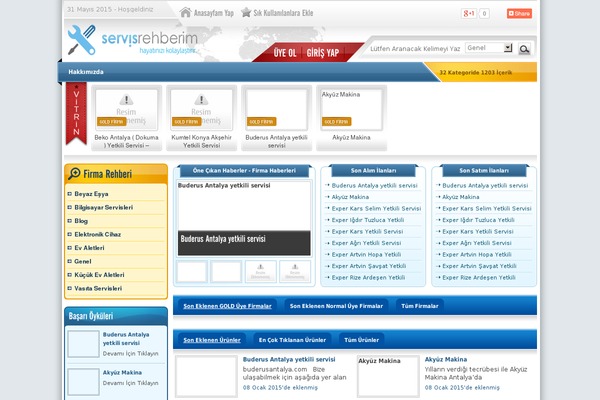The width and height of the screenshot is (600, 400).
Task: Switch to Tüm Ürünler tab
Action: pyautogui.click(x=361, y=340)
